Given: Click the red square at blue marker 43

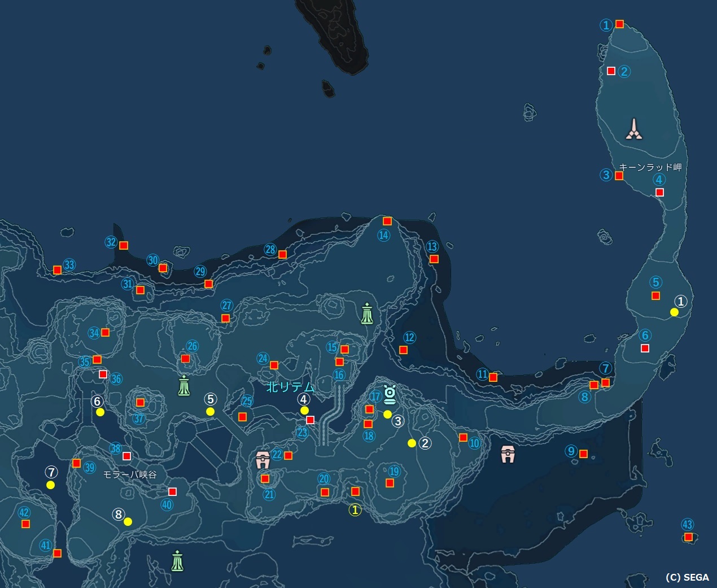Looking at the screenshot, I should [x=688, y=537].
